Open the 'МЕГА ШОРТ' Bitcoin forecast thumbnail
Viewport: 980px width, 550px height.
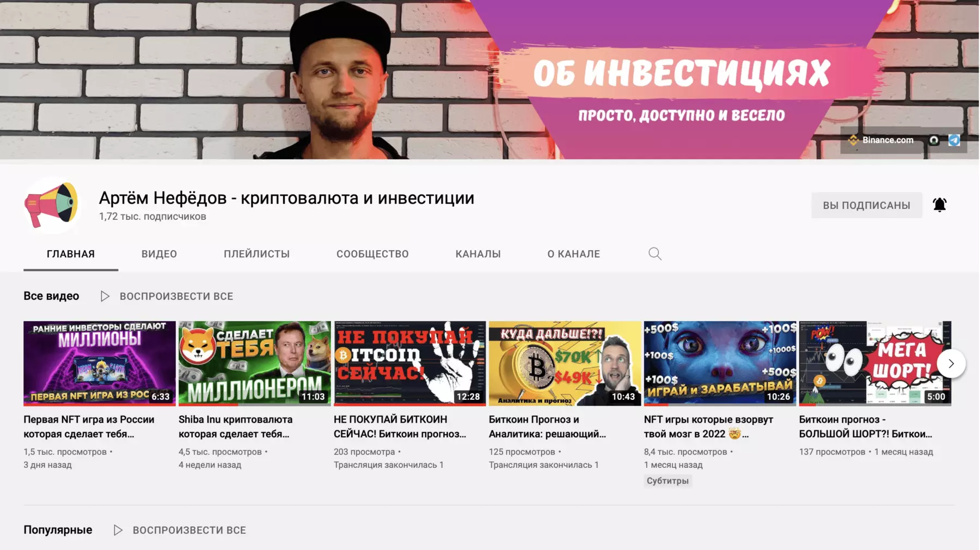tap(875, 363)
